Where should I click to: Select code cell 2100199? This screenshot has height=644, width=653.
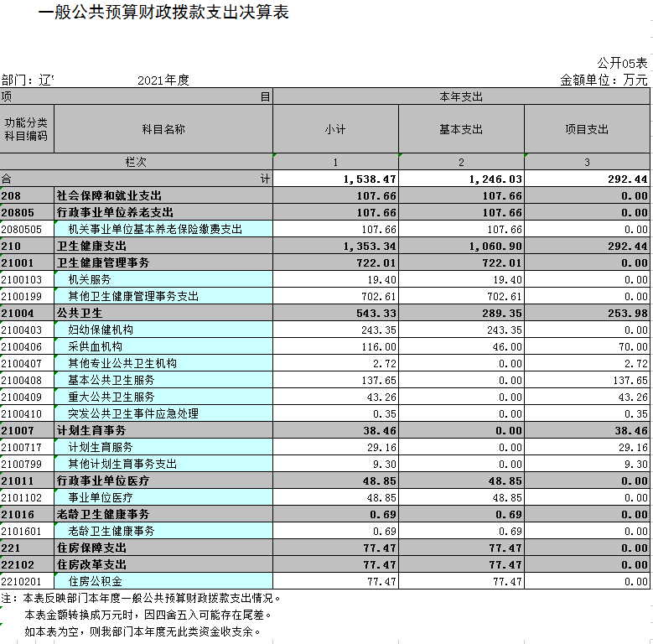pyautogui.click(x=27, y=296)
